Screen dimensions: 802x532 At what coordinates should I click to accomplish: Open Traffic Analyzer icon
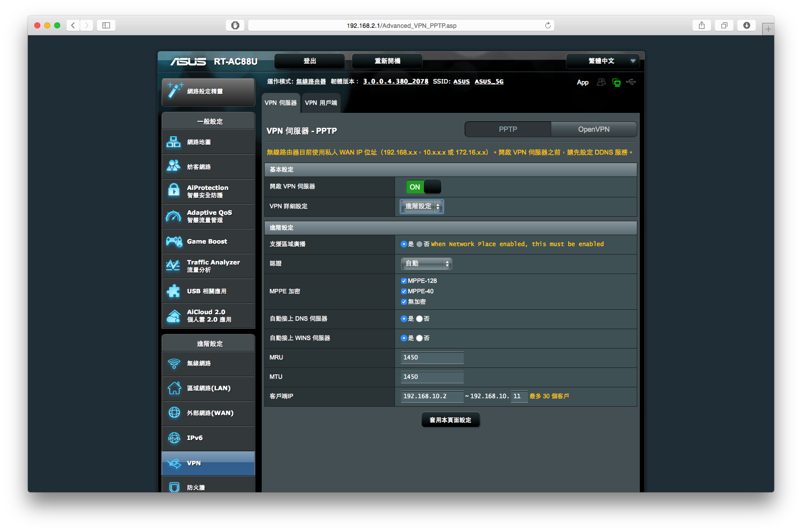[x=173, y=266]
